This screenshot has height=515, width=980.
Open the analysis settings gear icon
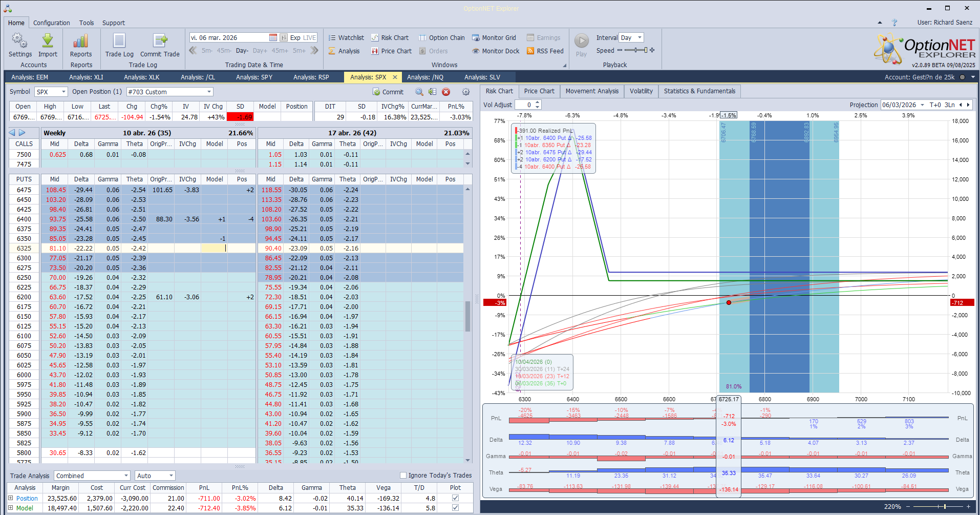coord(466,92)
